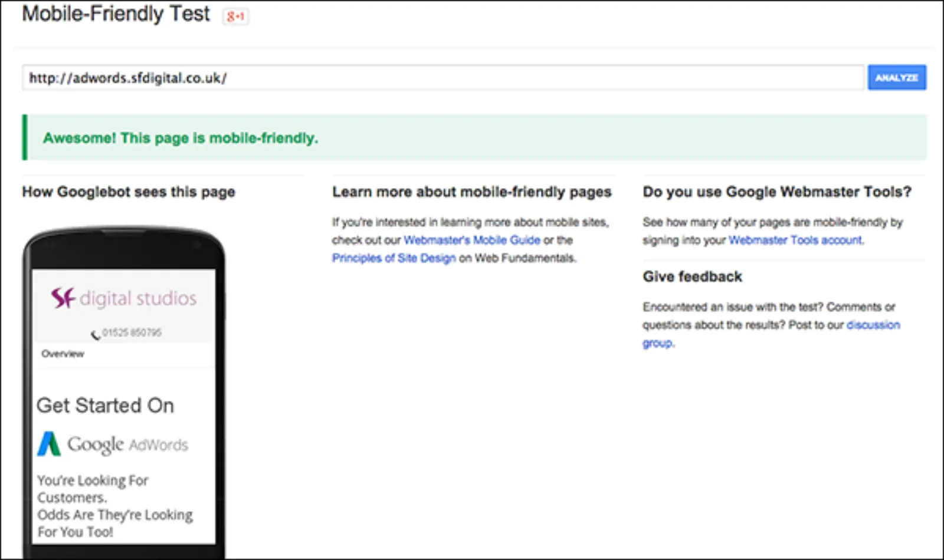The height and width of the screenshot is (560, 944).
Task: Click the ANALYZE button
Action: 897,78
